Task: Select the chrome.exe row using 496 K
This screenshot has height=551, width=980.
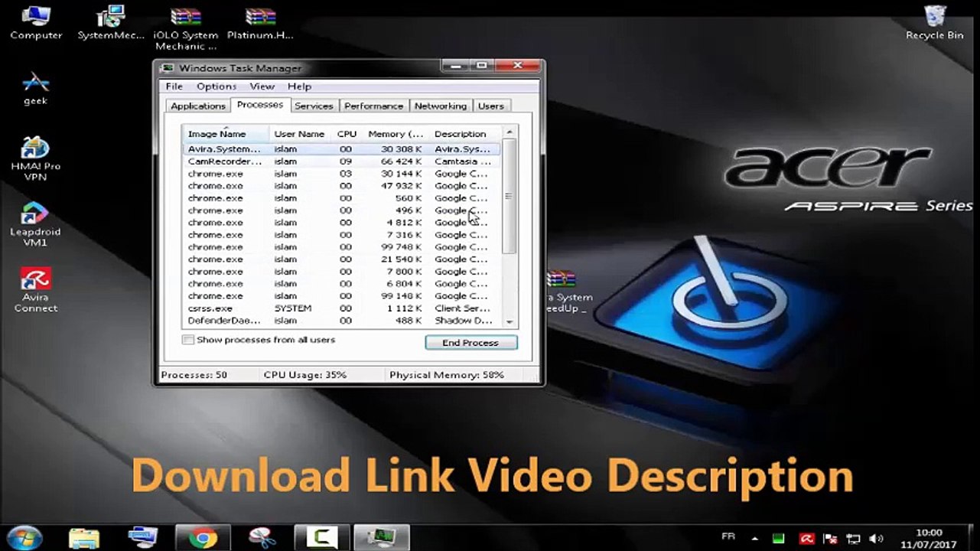Action: [342, 210]
